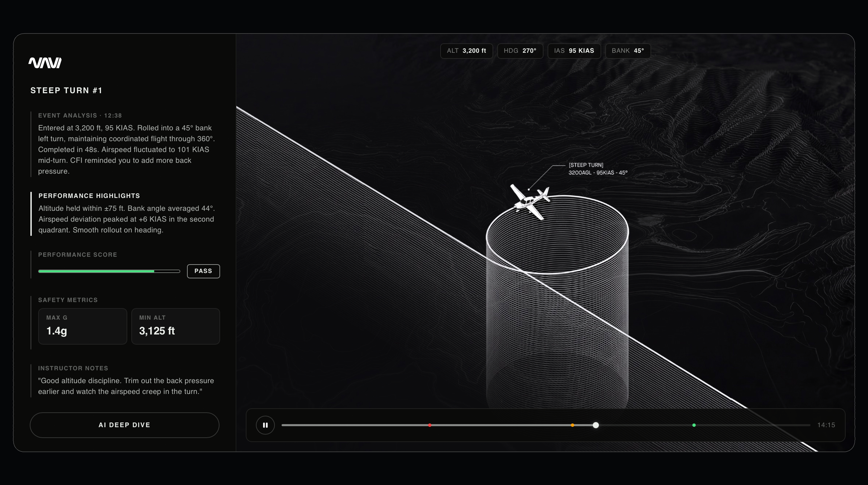Click the green marker on the timeline

(x=694, y=425)
